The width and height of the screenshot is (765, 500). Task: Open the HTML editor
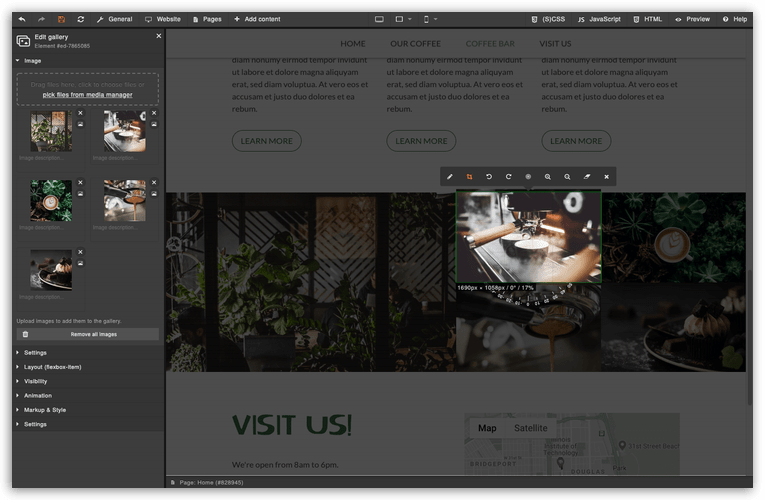pos(648,19)
